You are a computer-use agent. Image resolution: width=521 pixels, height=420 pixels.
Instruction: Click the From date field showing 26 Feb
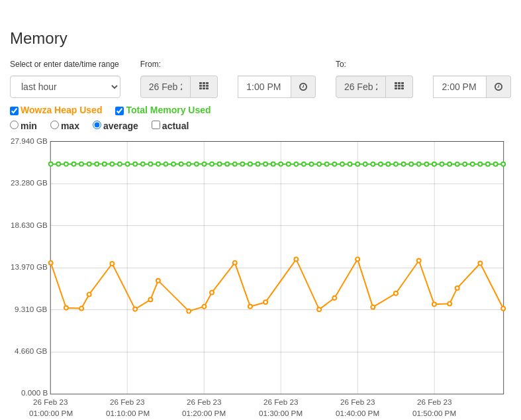click(x=166, y=87)
